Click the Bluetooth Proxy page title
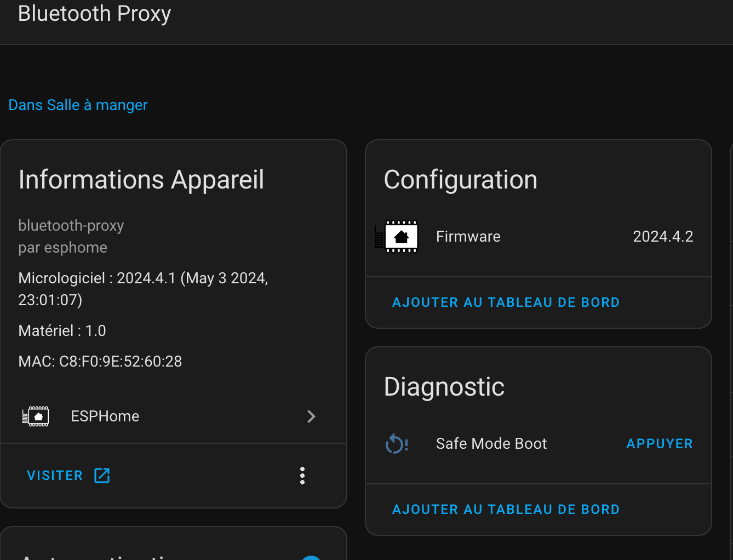The width and height of the screenshot is (733, 560). (95, 14)
